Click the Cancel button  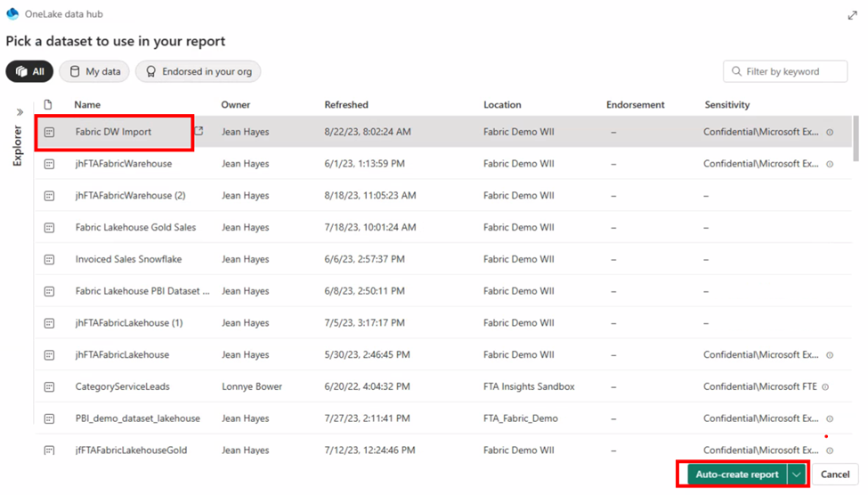coord(835,475)
